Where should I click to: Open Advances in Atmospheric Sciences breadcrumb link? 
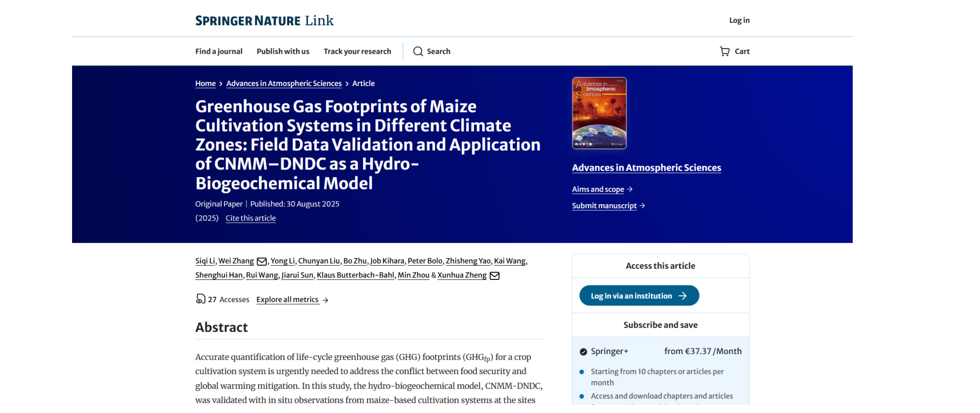click(284, 83)
